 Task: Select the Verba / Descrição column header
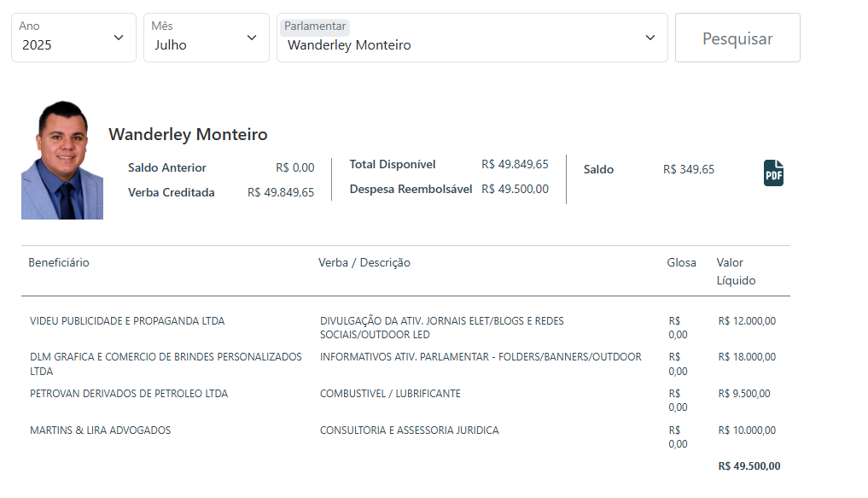(364, 262)
